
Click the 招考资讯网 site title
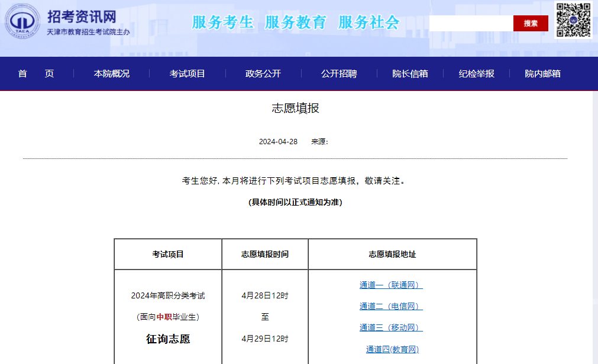[x=82, y=17]
